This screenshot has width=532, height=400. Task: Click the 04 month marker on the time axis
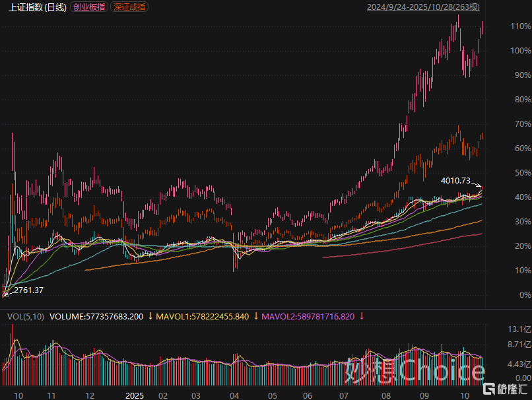tap(234, 395)
